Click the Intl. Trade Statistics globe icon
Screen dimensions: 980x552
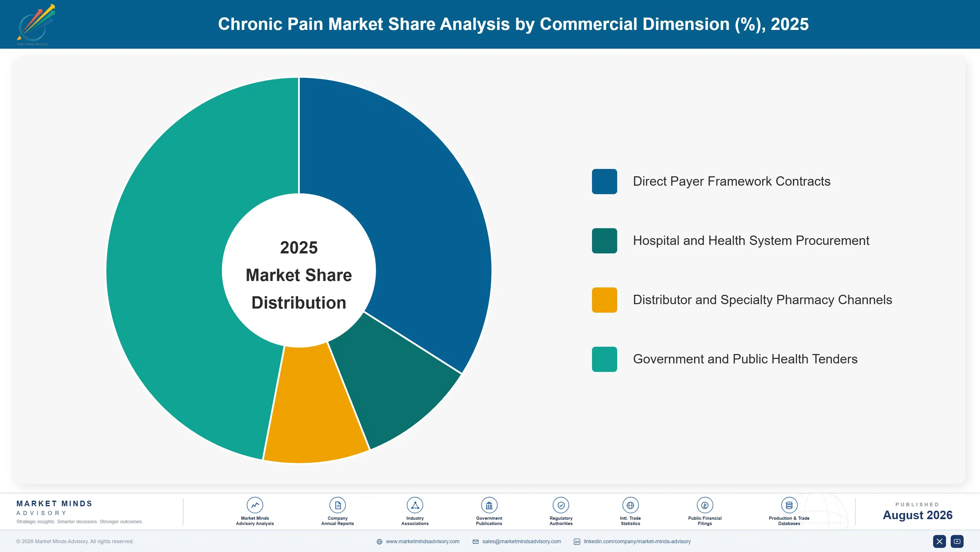click(x=630, y=505)
